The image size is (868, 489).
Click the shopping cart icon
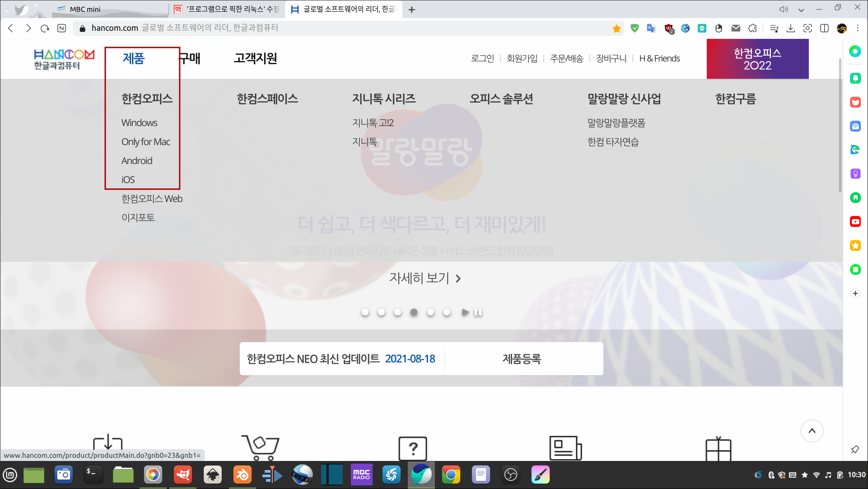click(x=260, y=447)
